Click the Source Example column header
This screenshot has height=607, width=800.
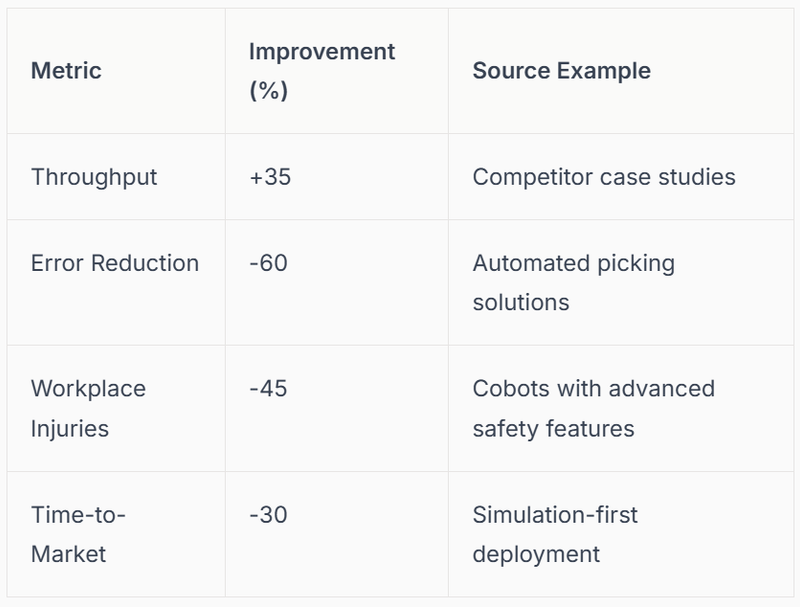point(561,71)
